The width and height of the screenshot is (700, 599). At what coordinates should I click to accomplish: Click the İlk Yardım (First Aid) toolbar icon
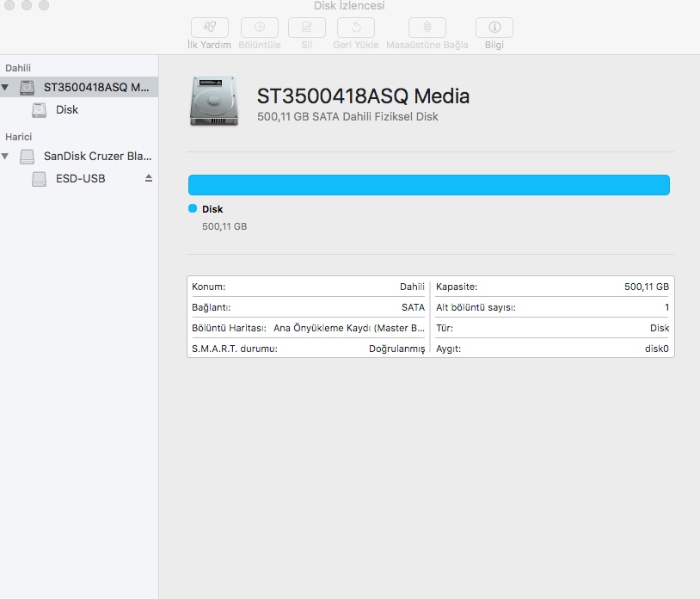point(209,28)
